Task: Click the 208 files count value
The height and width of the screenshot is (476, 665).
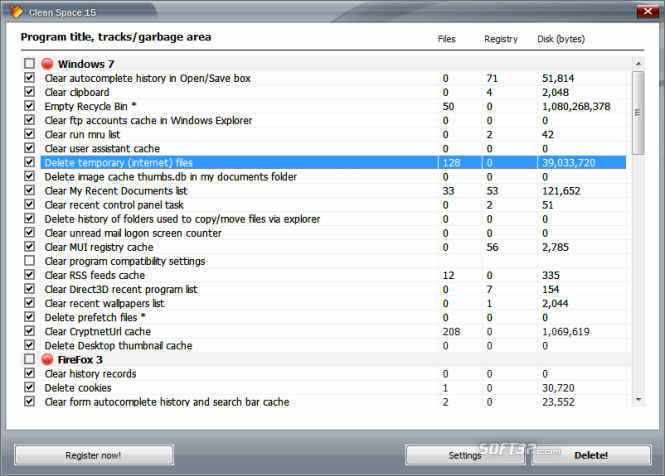Action: pos(451,332)
